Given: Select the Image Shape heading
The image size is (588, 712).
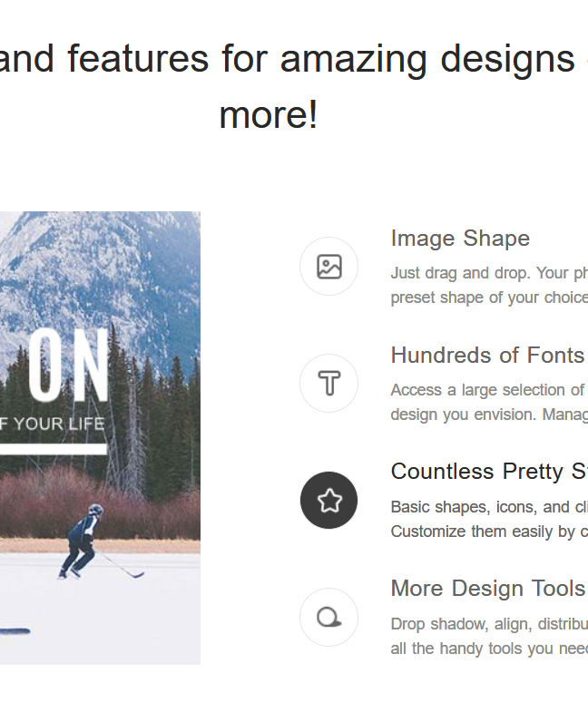Looking at the screenshot, I should tap(460, 239).
